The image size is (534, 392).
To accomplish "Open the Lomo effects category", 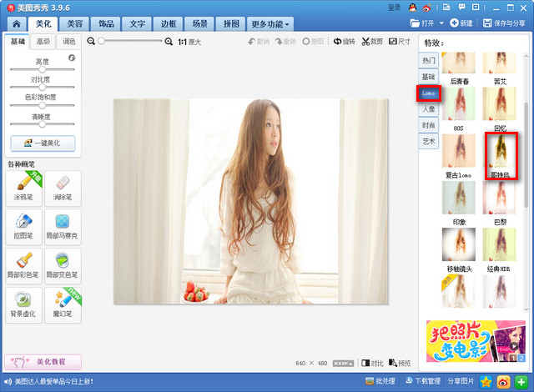I will pyautogui.click(x=429, y=93).
